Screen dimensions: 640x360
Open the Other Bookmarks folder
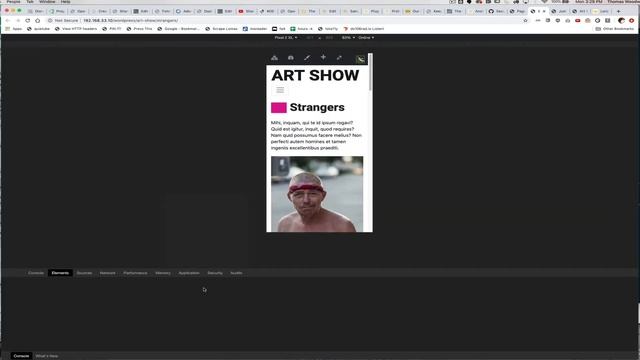tap(615, 29)
